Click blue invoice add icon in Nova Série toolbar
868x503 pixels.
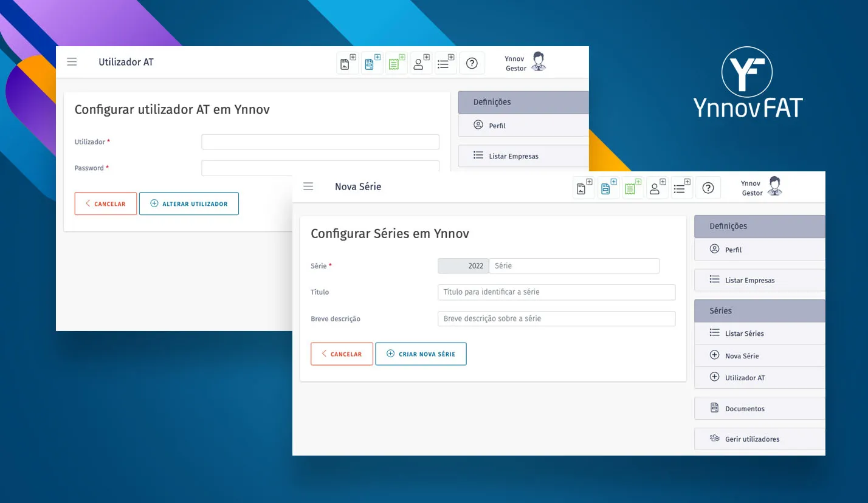click(608, 188)
